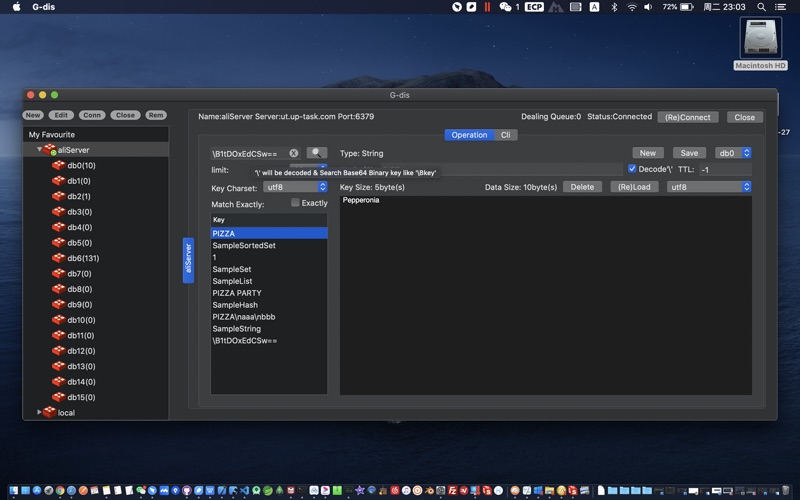Clear the key search field with X icon
Screen dimensions: 800x500
294,153
